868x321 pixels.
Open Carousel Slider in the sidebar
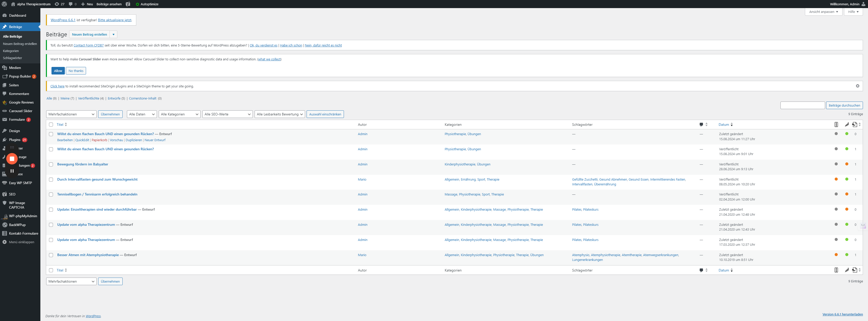(20, 111)
